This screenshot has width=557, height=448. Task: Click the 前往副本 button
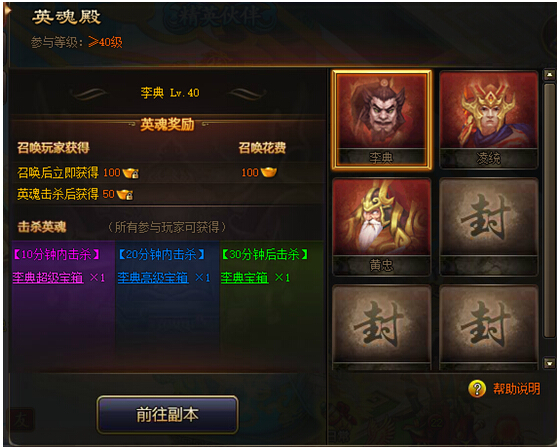pyautogui.click(x=167, y=415)
